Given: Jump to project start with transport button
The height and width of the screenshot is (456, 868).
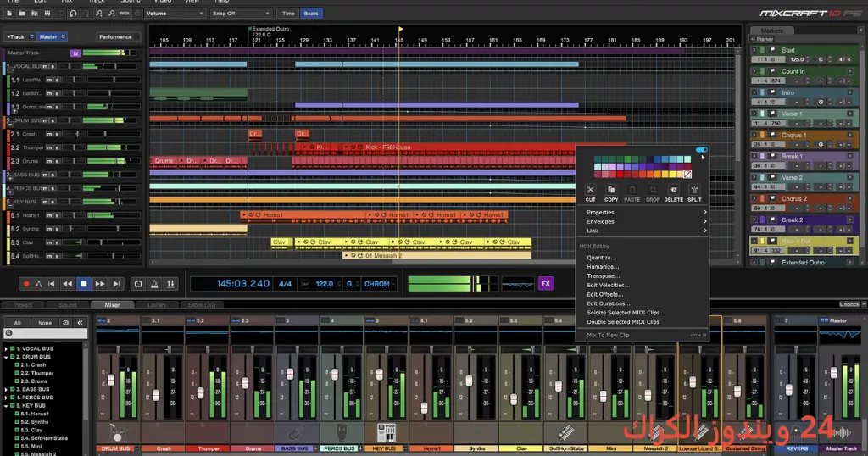Looking at the screenshot, I should pos(52,284).
